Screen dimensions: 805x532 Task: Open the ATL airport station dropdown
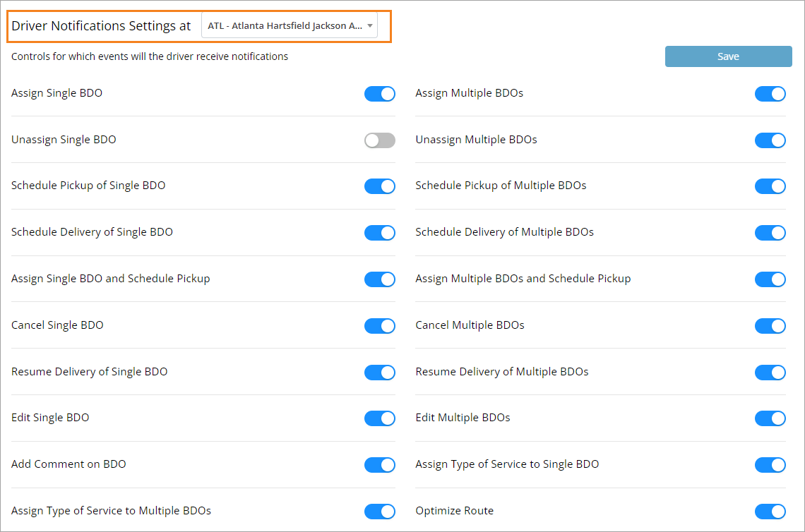[290, 26]
